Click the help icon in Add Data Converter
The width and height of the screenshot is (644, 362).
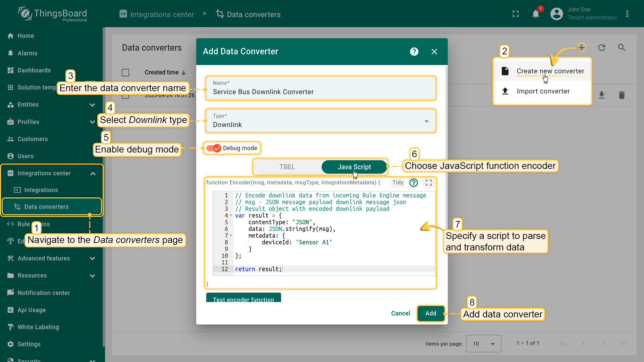pyautogui.click(x=414, y=52)
